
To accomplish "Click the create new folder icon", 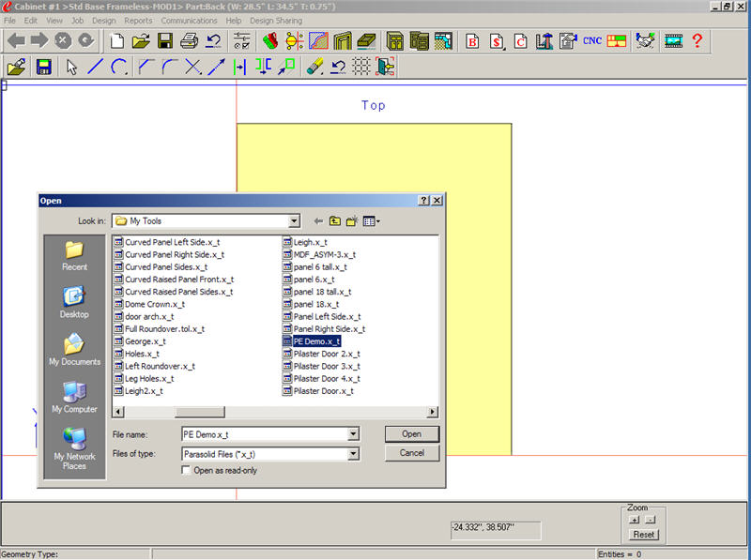I will click(352, 221).
